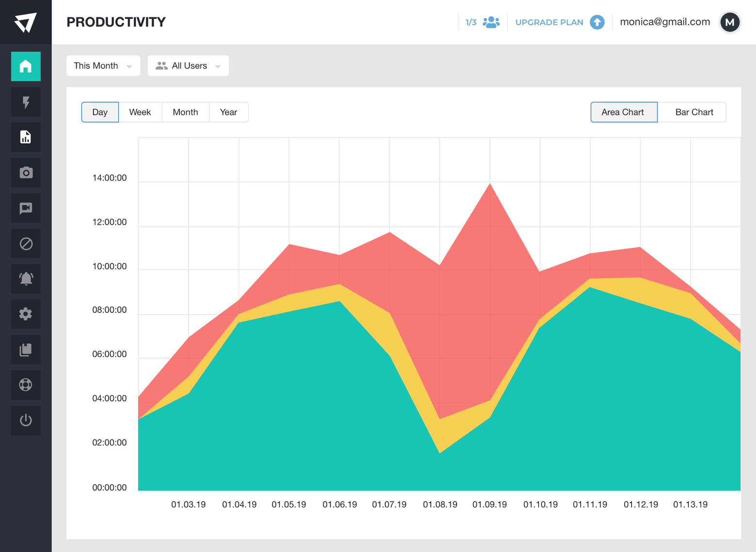Open the reports chart document icon

tap(26, 138)
